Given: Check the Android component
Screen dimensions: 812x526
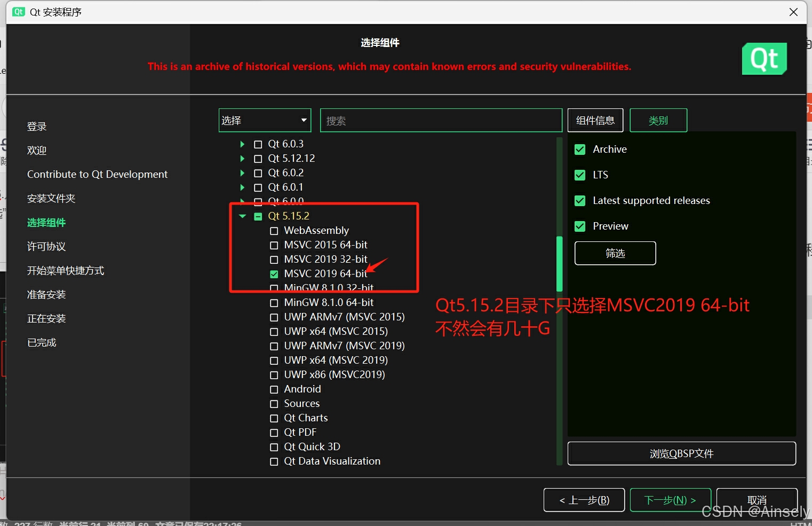Looking at the screenshot, I should click(274, 389).
